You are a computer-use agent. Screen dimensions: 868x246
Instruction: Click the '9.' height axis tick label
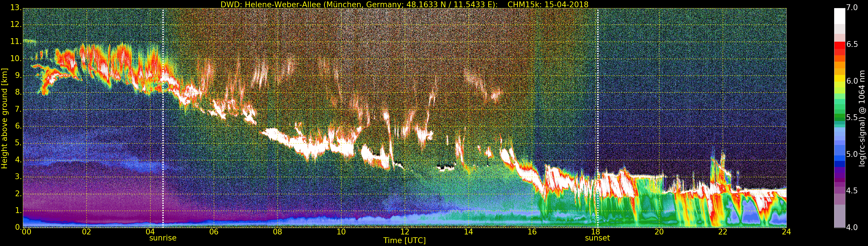(x=18, y=76)
